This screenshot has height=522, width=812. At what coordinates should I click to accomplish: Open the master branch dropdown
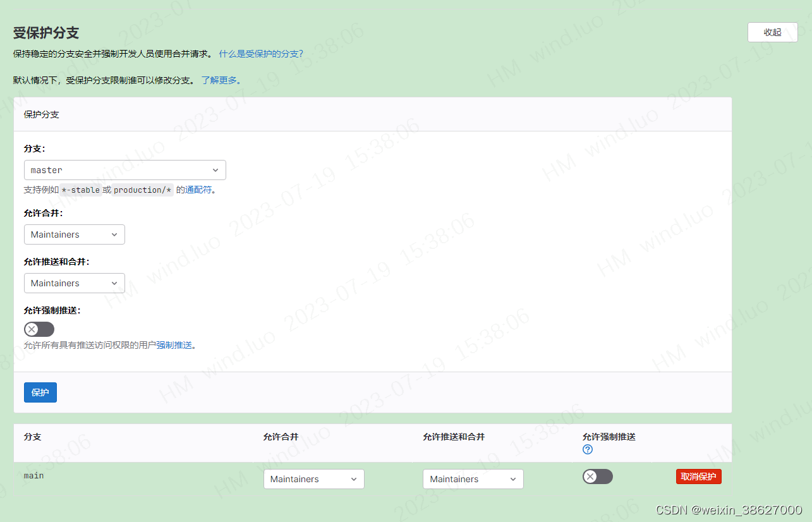pyautogui.click(x=124, y=170)
